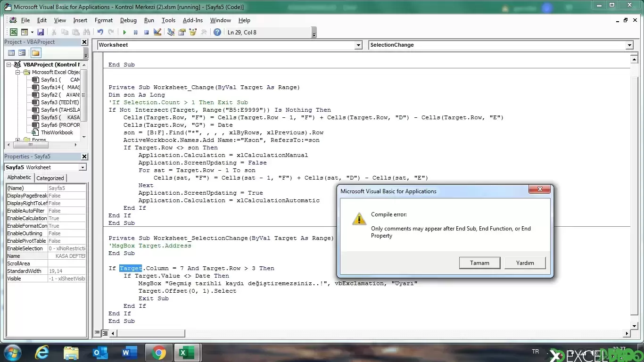The image size is (644, 362).
Task: Run the macro with the green play icon
Action: (x=124, y=32)
